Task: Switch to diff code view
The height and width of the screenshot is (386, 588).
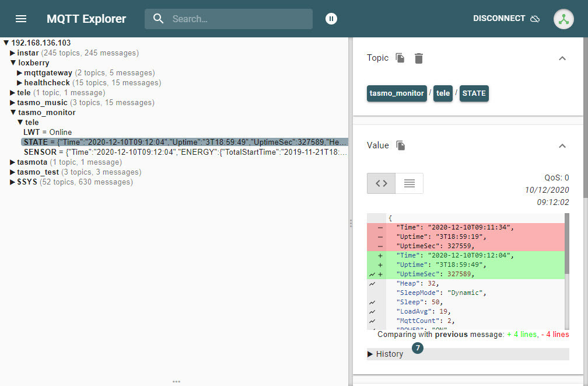Action: tap(381, 183)
